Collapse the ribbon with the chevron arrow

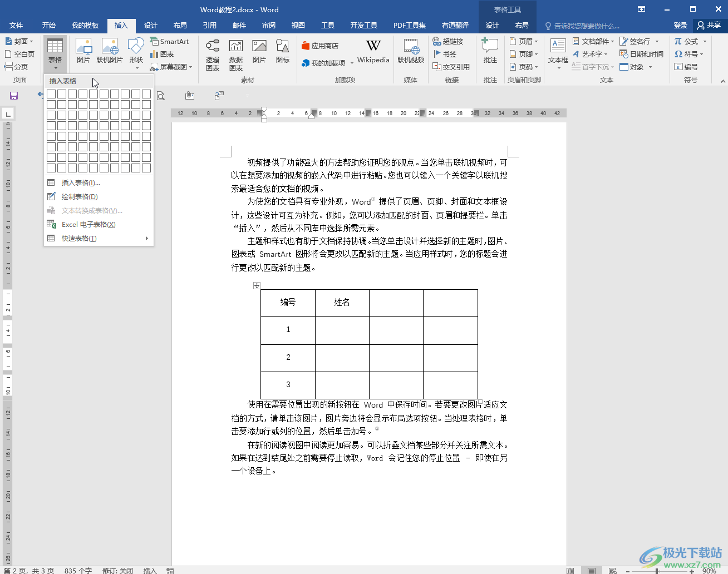[723, 81]
